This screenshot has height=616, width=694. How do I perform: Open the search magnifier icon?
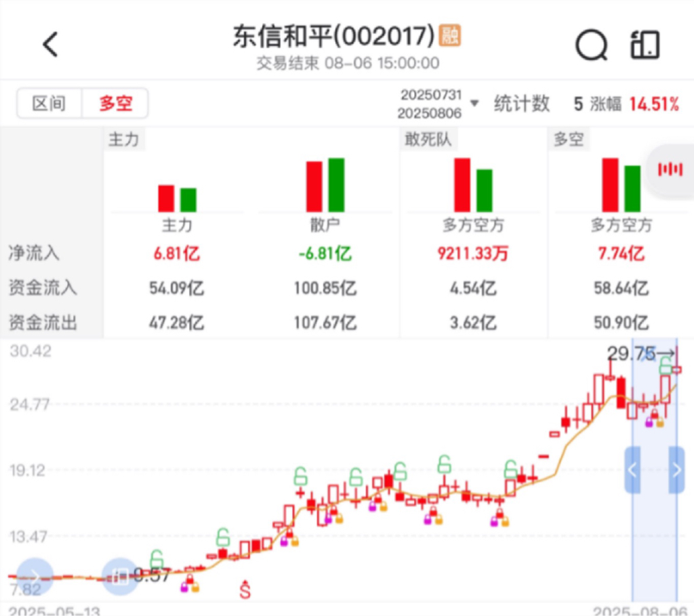[591, 45]
